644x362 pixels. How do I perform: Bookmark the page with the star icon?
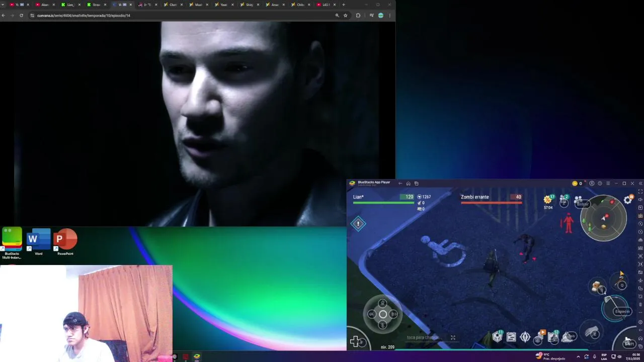point(345,16)
